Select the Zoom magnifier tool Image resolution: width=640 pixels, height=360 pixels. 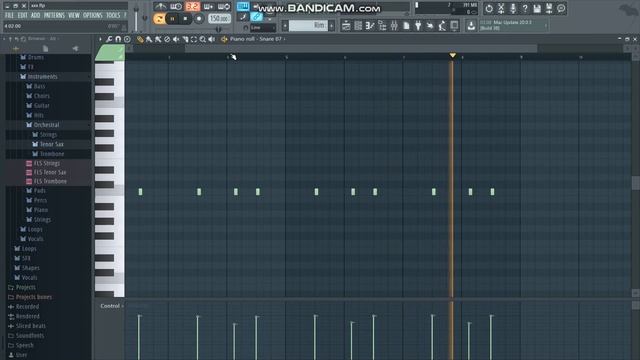click(x=203, y=39)
